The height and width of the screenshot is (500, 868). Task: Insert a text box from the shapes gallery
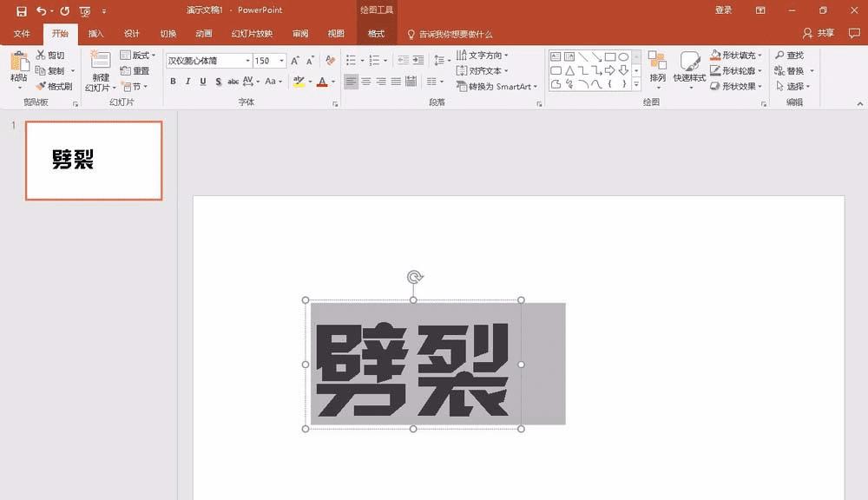(x=556, y=56)
